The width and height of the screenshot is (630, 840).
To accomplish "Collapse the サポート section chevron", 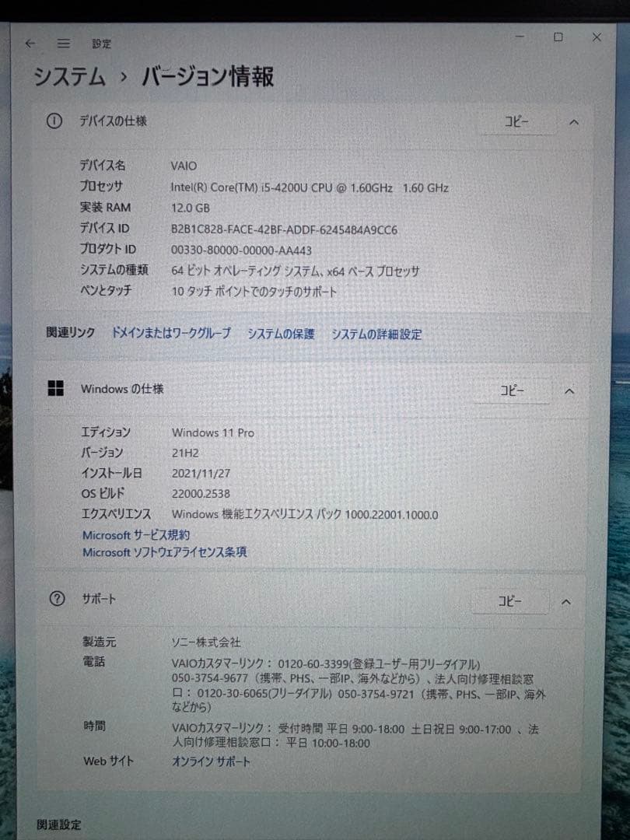I will [x=566, y=601].
